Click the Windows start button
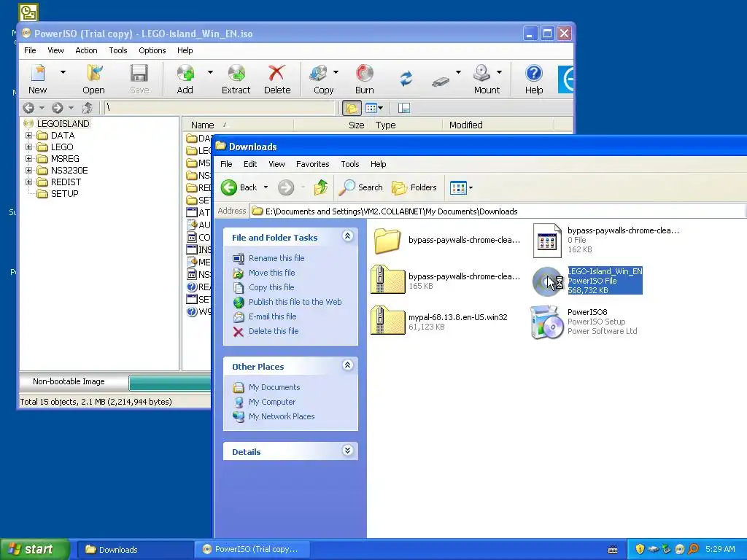This screenshot has width=747, height=560. (x=34, y=550)
